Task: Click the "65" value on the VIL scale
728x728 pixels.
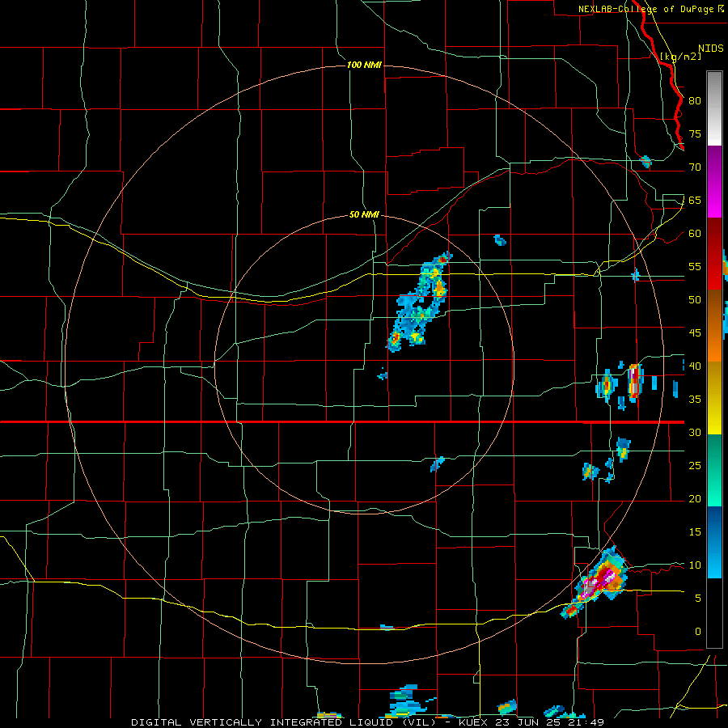Action: (695, 200)
